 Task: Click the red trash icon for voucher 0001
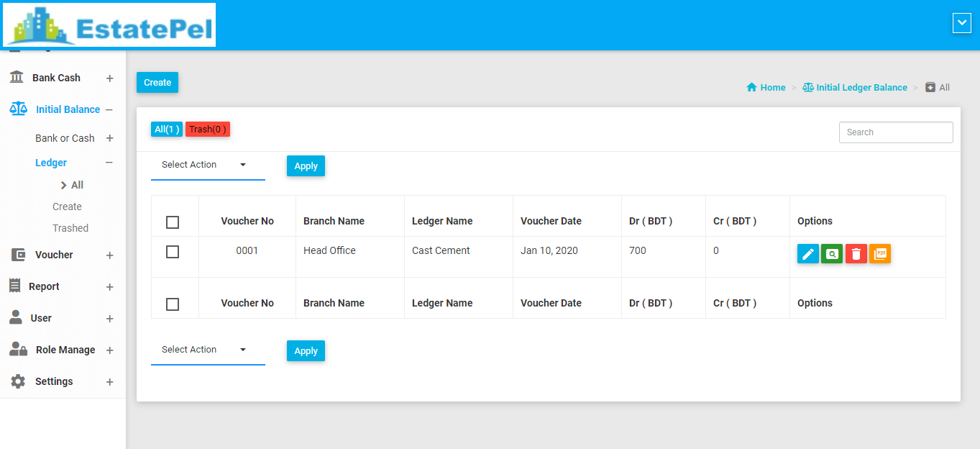click(856, 254)
